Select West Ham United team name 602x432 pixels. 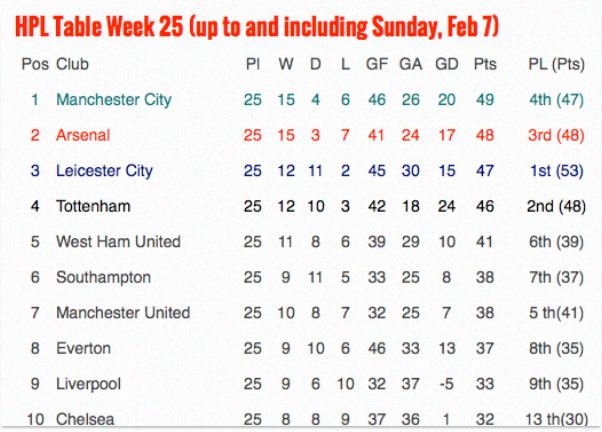[x=118, y=242]
